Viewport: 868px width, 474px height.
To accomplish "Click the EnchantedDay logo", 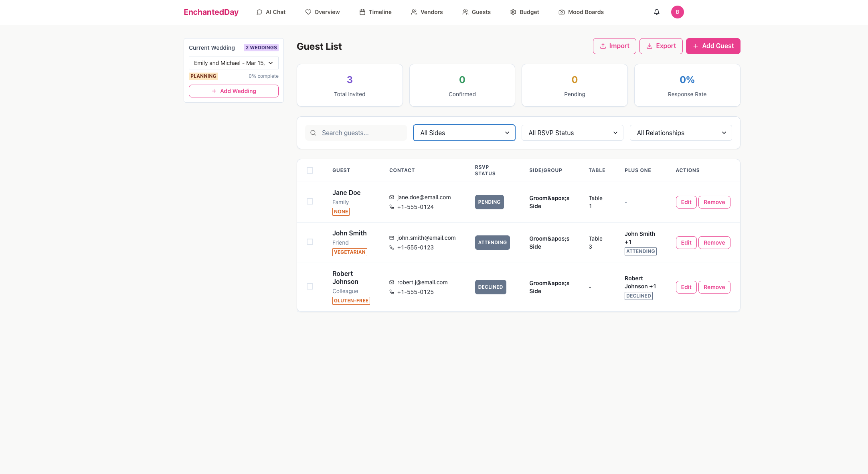I will (x=211, y=12).
